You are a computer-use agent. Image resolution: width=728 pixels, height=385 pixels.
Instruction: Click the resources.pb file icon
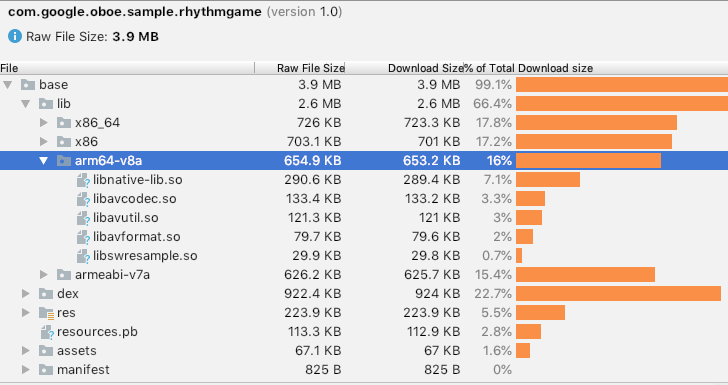click(47, 332)
